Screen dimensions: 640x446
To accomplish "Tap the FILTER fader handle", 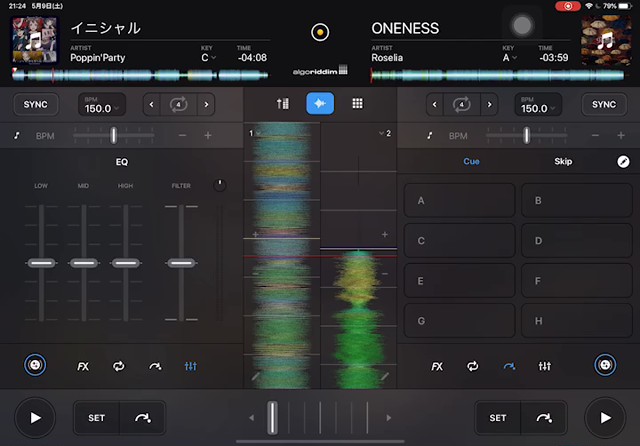I will tap(181, 263).
